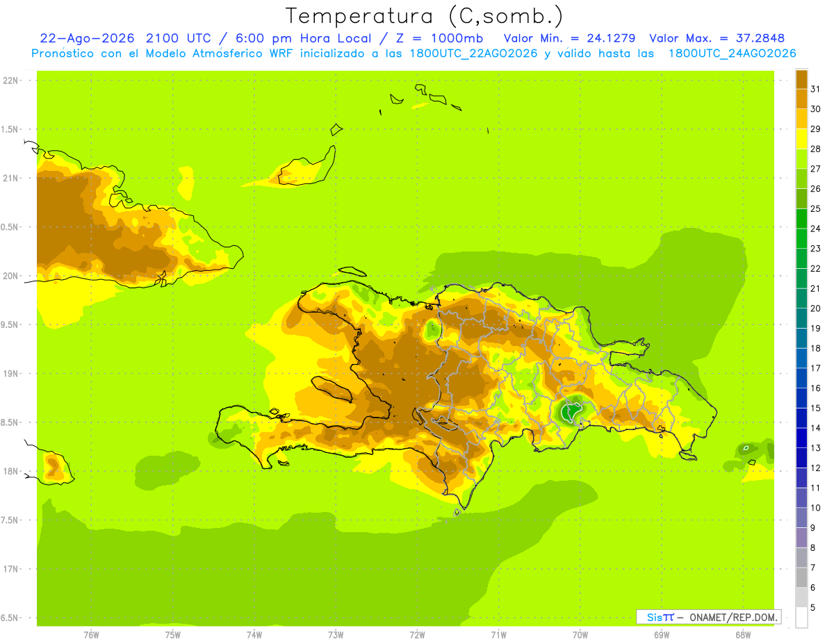Viewport: 834px width, 644px height.
Task: Click the '70W' longitude label
Action: [x=580, y=635]
